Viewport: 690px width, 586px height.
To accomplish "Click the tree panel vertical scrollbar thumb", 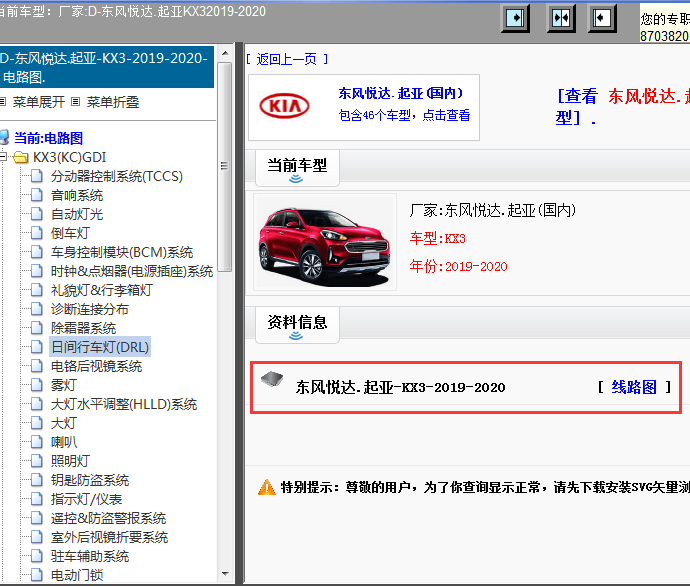I will pyautogui.click(x=225, y=166).
